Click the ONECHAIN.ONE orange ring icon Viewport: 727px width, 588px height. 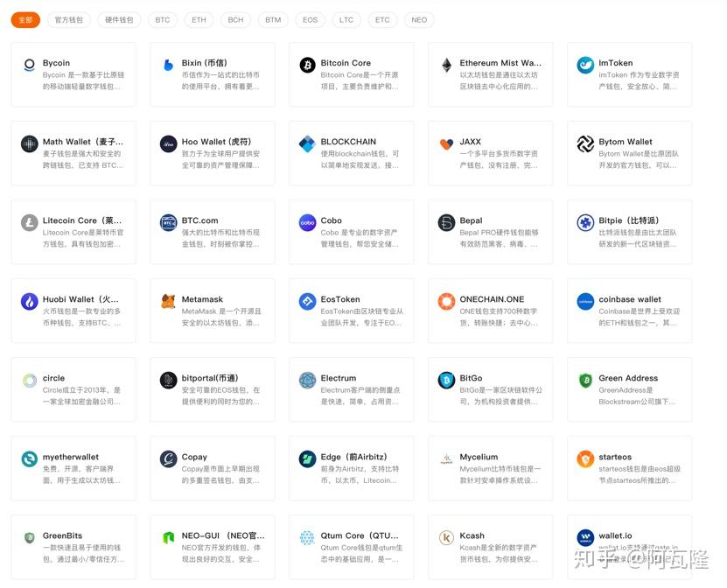(446, 301)
